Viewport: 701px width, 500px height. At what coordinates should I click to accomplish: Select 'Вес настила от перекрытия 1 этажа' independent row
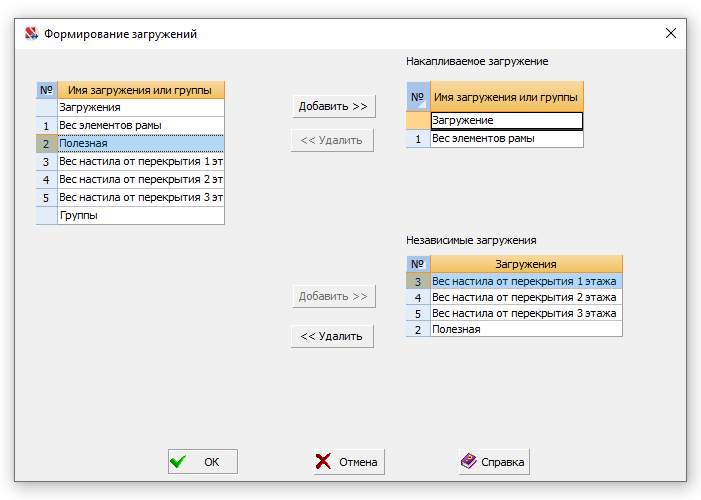pos(526,281)
